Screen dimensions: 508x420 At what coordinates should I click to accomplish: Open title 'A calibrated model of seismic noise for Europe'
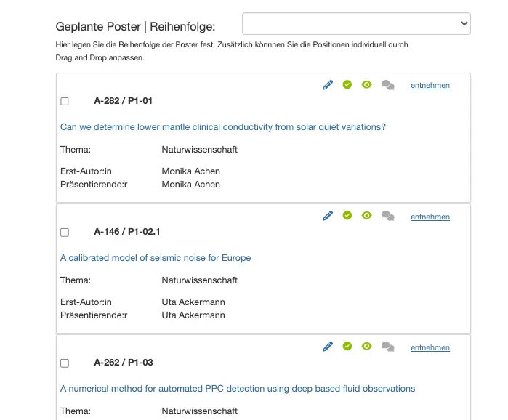[x=156, y=258]
